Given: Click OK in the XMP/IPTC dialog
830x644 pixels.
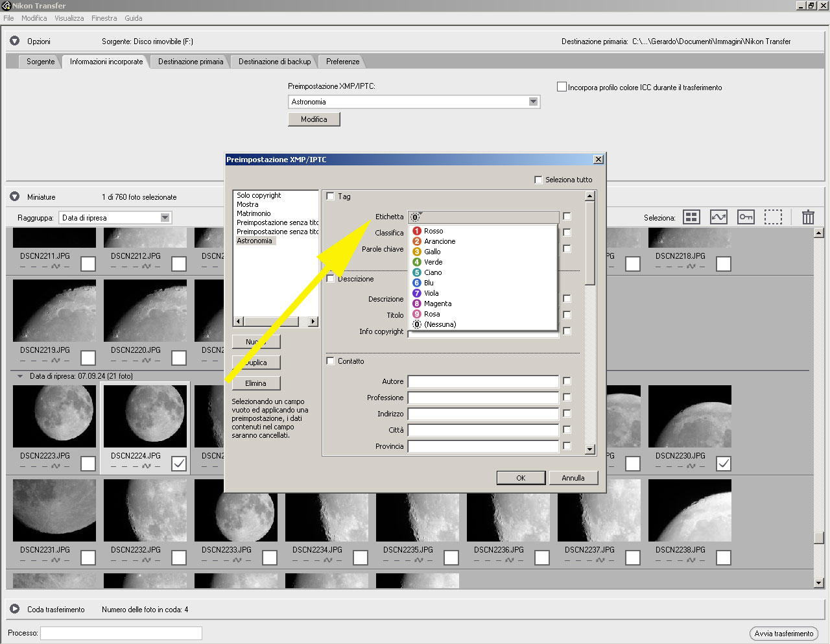Looking at the screenshot, I should point(521,478).
